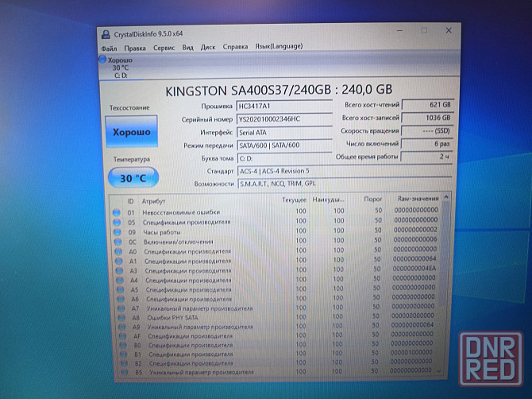
Task: Click raw value 0000000004EA in row A3
Action: pyautogui.click(x=414, y=269)
